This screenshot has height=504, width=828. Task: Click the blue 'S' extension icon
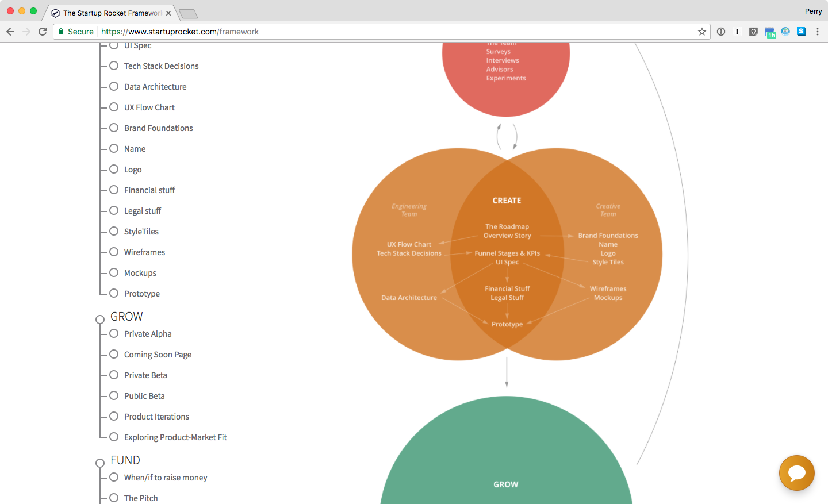point(802,32)
